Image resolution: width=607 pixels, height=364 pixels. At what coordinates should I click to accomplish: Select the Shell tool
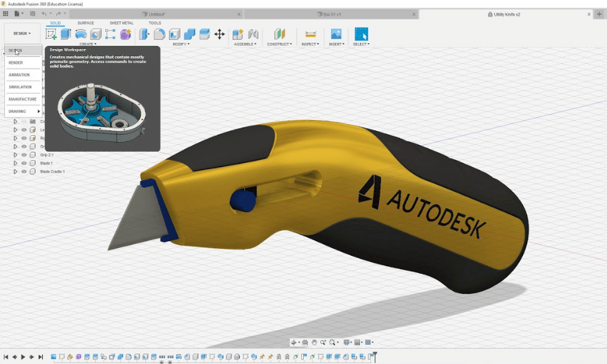(x=174, y=34)
